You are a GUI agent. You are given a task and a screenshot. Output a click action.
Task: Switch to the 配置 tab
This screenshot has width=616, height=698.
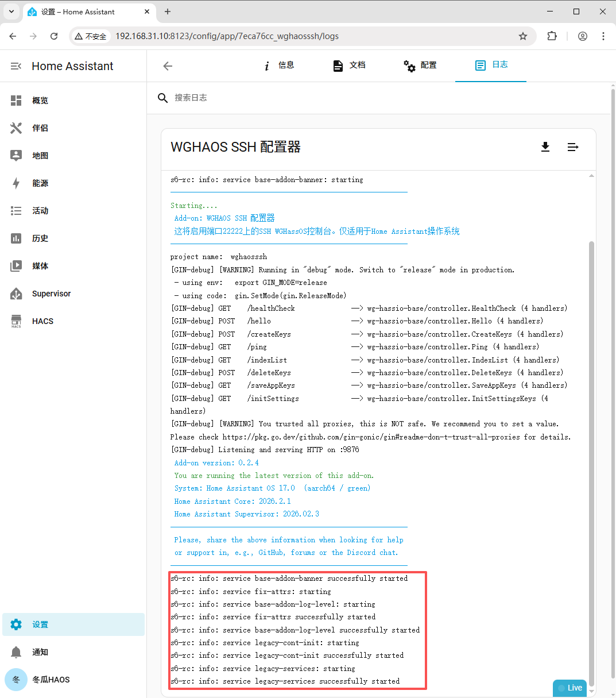click(420, 65)
